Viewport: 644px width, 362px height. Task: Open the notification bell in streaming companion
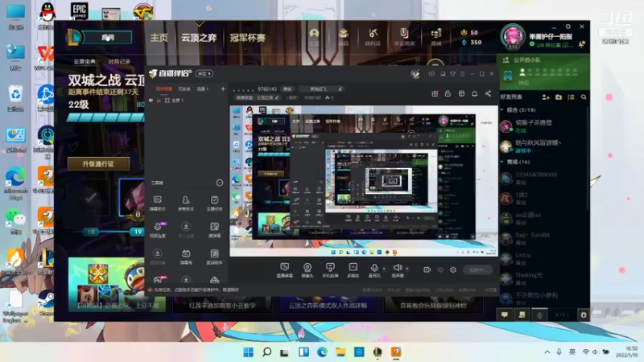[474, 93]
